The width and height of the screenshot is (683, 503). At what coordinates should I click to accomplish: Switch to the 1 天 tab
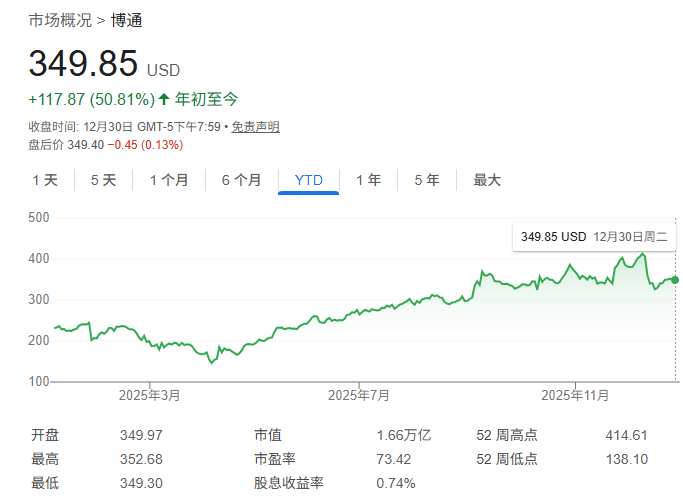point(45,180)
